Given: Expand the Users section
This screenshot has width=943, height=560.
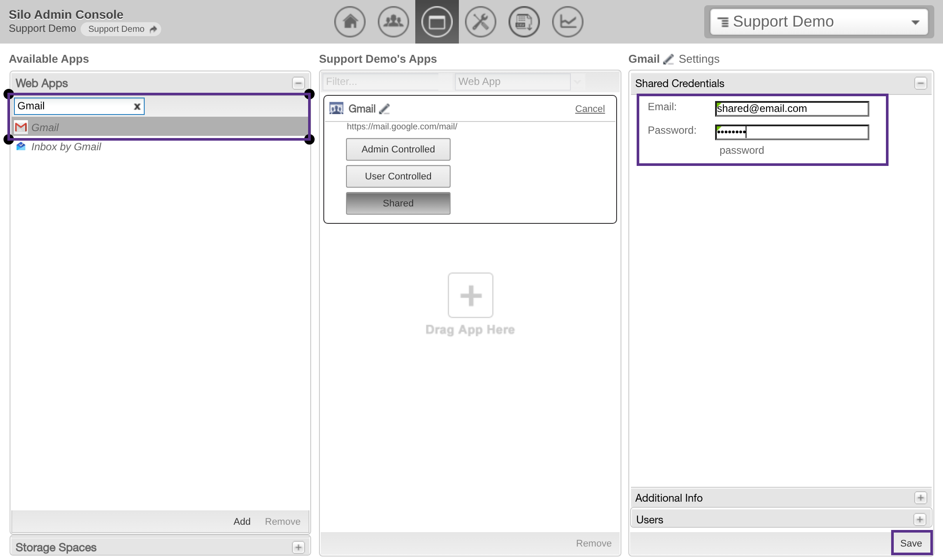Looking at the screenshot, I should [919, 520].
